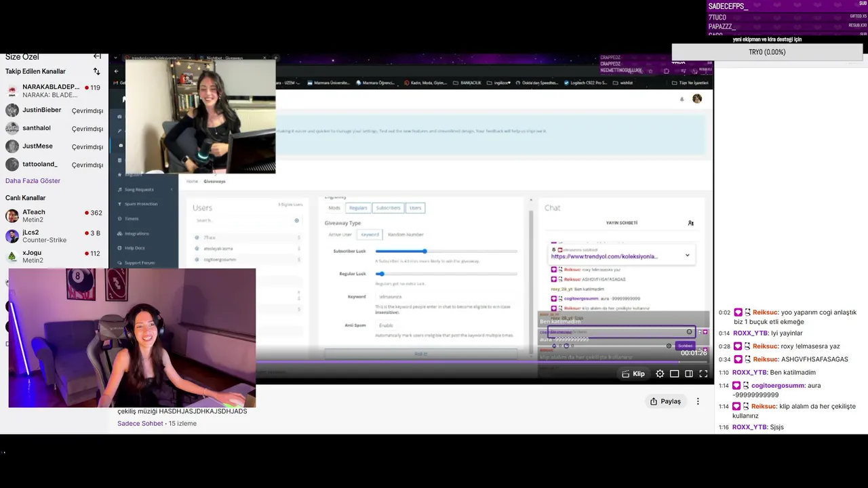Toggle the Anti Spam Enable button
The height and width of the screenshot is (488, 868).
click(386, 325)
